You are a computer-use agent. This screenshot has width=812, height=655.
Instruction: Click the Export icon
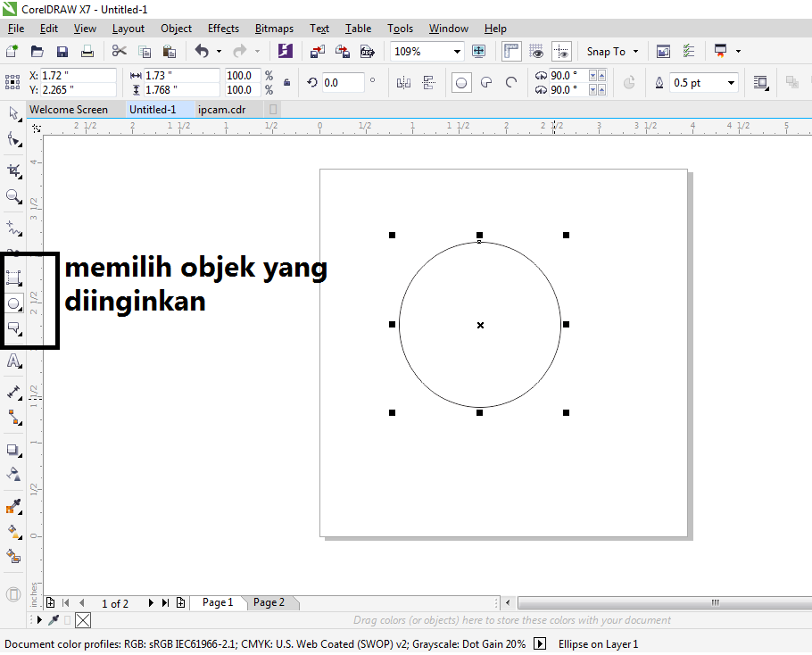[343, 51]
